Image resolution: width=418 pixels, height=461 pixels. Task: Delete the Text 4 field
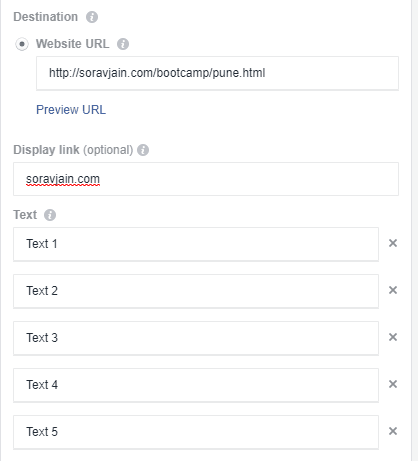pos(393,384)
